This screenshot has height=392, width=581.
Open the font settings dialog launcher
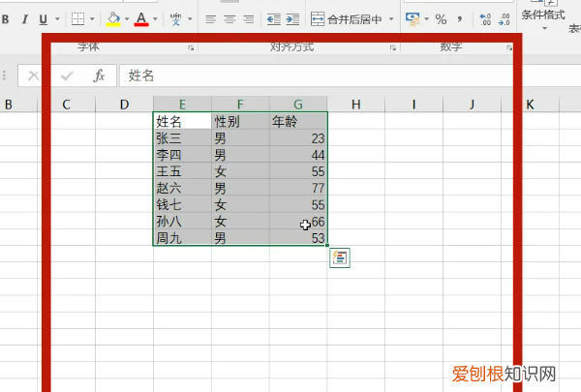pyautogui.click(x=191, y=47)
